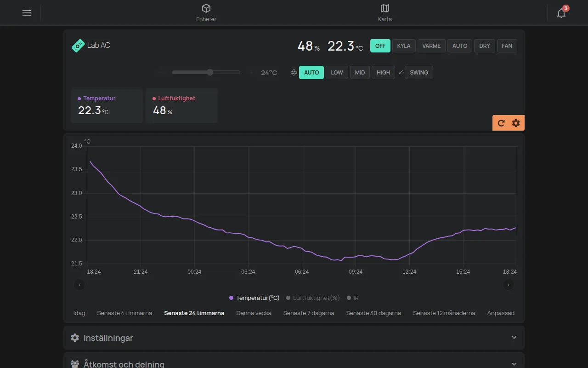The image size is (588, 368).
Task: Toggle the Luftfuktighet(%) legend series
Action: click(x=313, y=298)
